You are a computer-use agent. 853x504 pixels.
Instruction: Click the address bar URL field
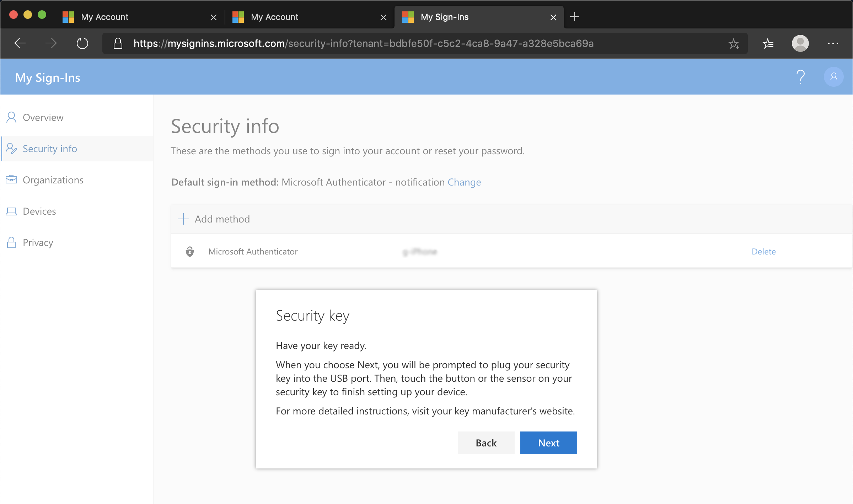pyautogui.click(x=425, y=43)
